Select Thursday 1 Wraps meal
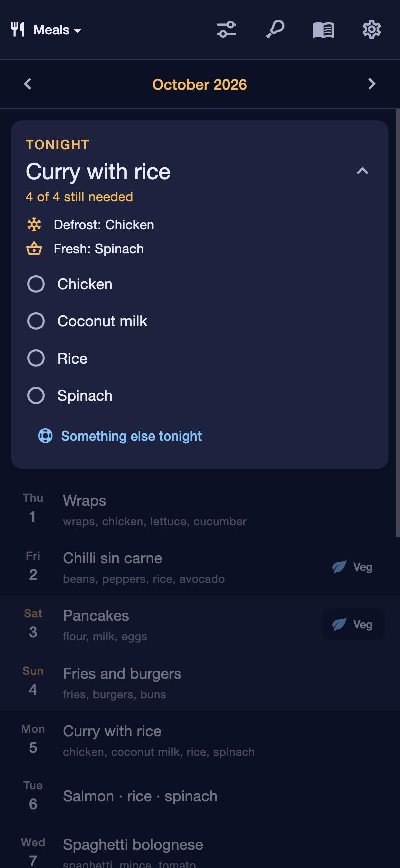 coord(200,509)
